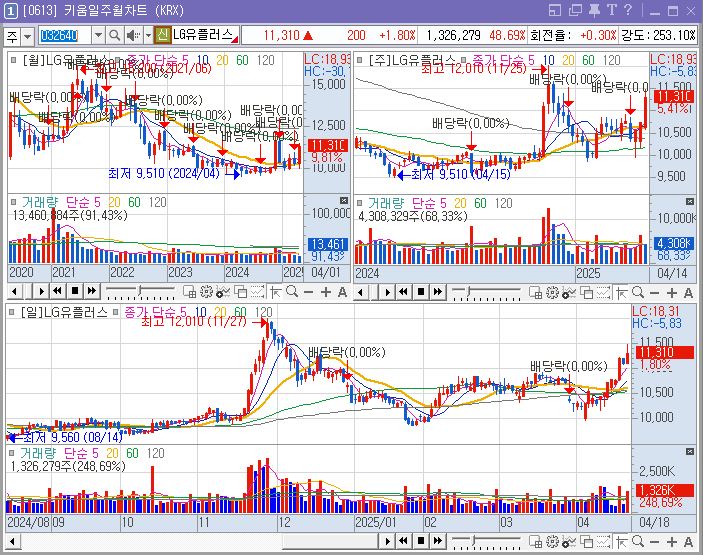Pin the window with the pushpin icon

pos(595,10)
